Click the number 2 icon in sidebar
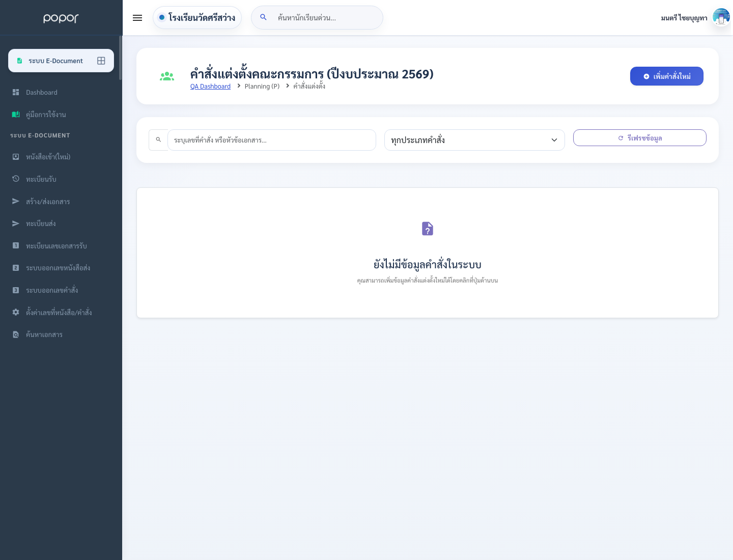 (x=16, y=268)
